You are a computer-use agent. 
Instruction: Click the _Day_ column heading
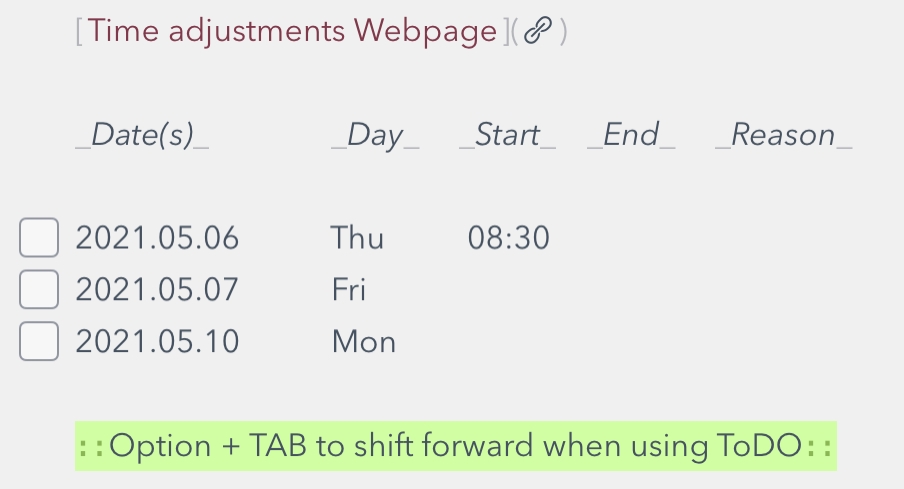click(375, 136)
